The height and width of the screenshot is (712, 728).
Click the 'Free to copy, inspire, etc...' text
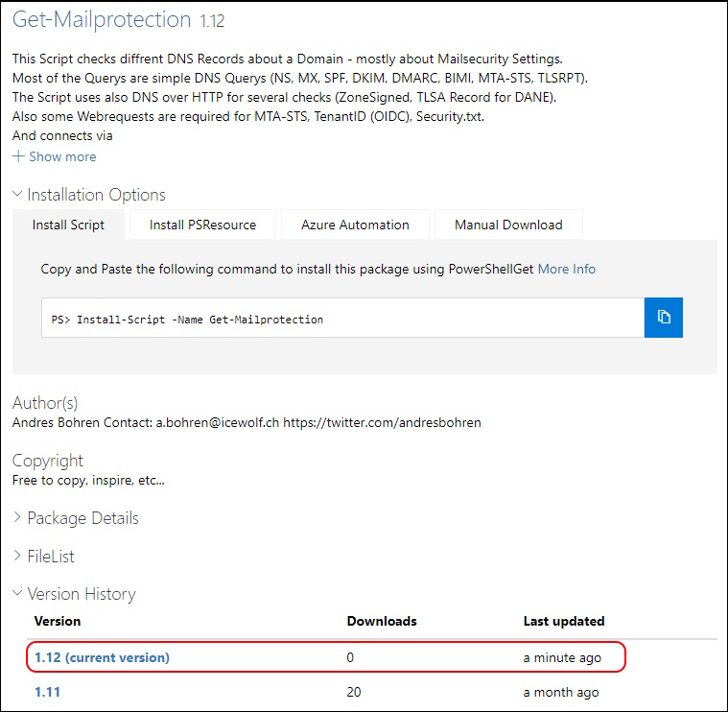click(x=88, y=480)
